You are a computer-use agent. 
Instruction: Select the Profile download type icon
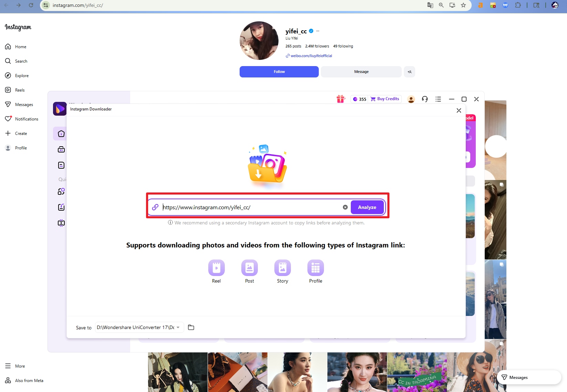(x=315, y=268)
